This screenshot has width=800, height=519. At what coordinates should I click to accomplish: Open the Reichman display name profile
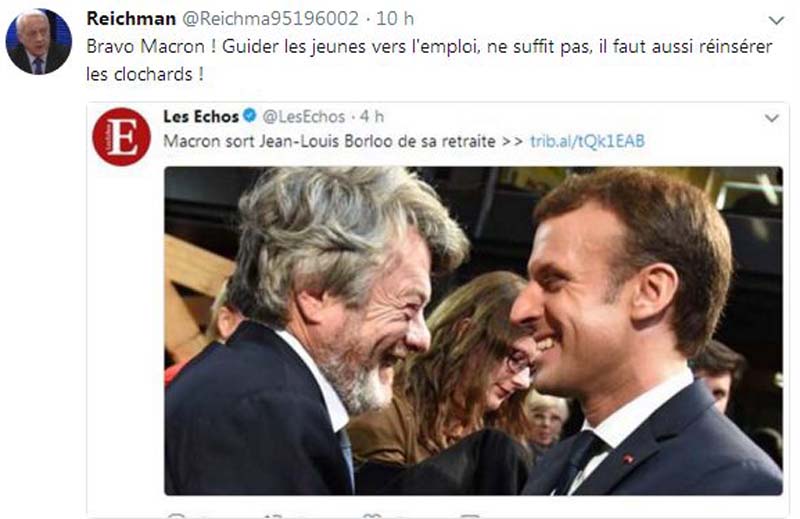[x=131, y=19]
